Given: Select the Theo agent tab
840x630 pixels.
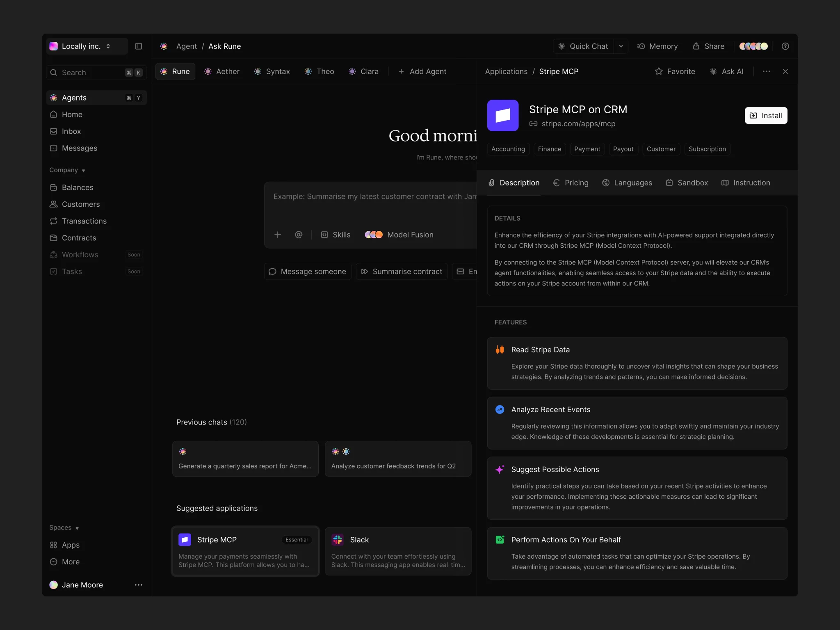Looking at the screenshot, I should pos(320,71).
